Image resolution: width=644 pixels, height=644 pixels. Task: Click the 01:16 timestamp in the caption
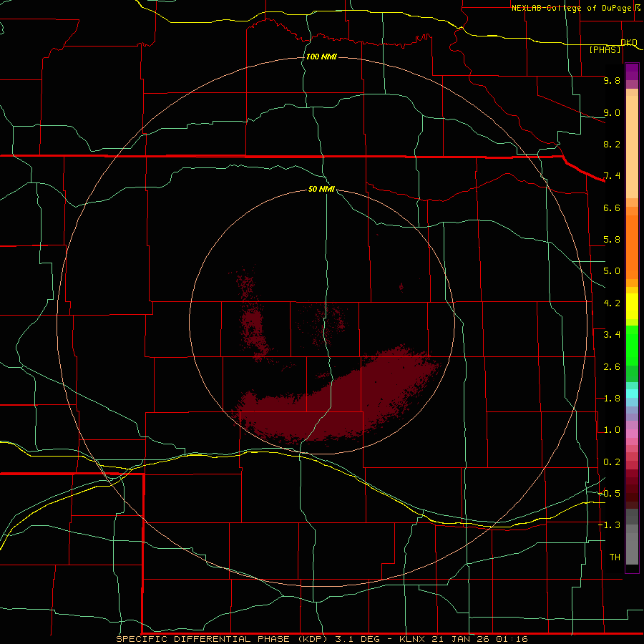point(511,639)
